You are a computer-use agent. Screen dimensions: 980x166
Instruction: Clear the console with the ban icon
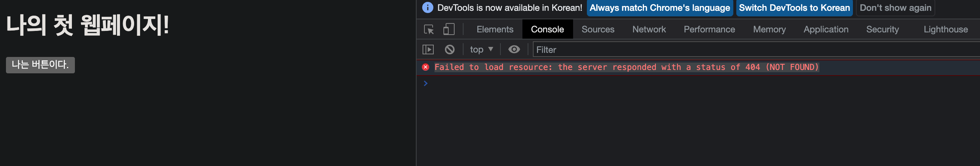pos(450,50)
